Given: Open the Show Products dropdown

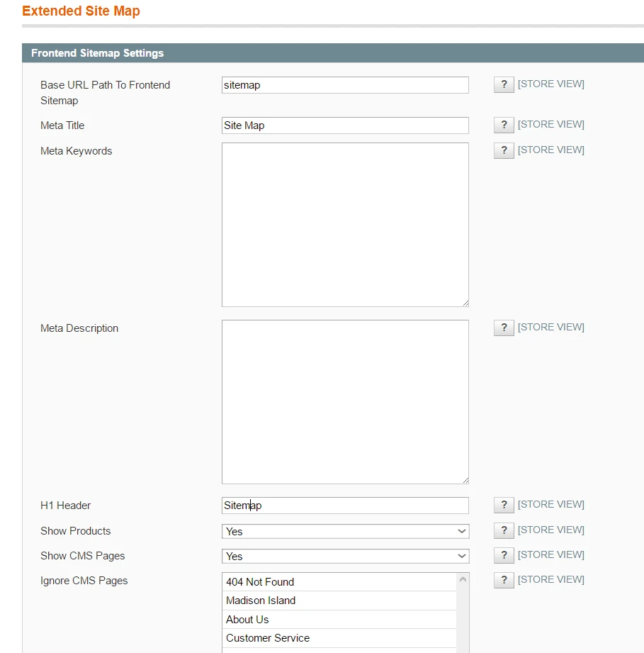Looking at the screenshot, I should 345,530.
